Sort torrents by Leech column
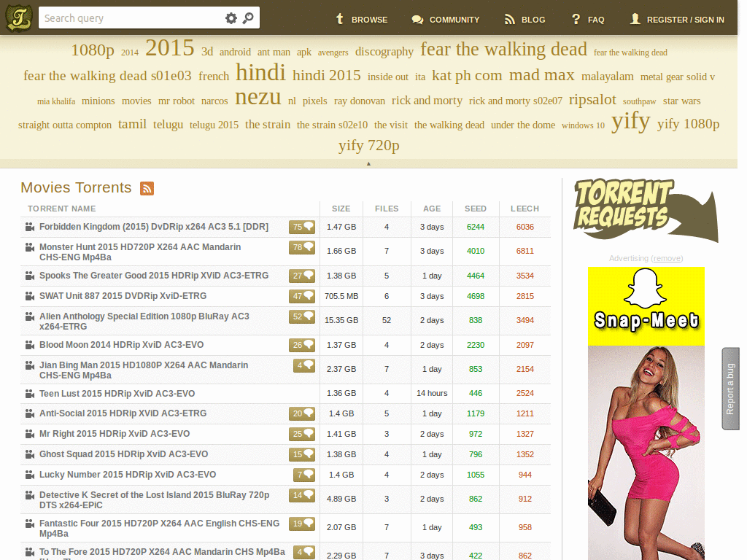The height and width of the screenshot is (560, 747). point(525,209)
